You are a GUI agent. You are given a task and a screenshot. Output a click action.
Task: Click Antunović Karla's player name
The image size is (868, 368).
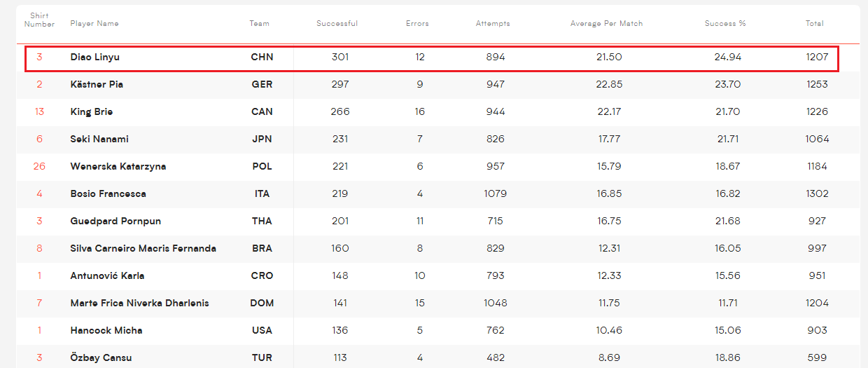108,275
